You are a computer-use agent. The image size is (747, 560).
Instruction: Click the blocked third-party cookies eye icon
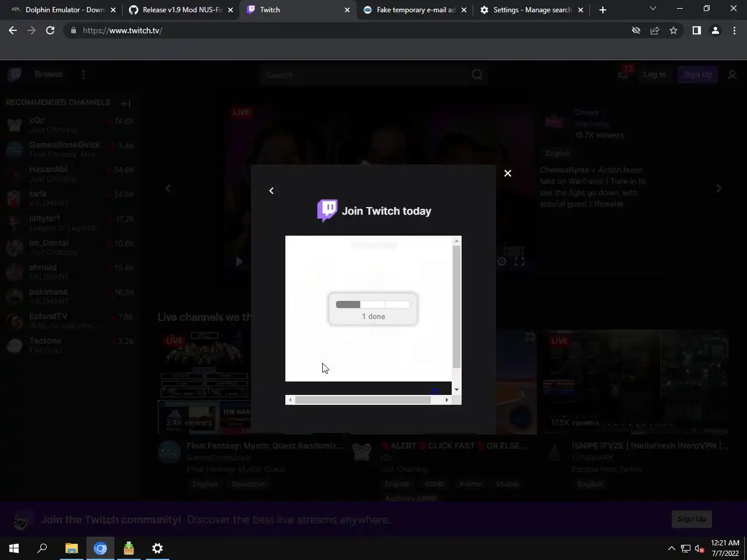636,30
